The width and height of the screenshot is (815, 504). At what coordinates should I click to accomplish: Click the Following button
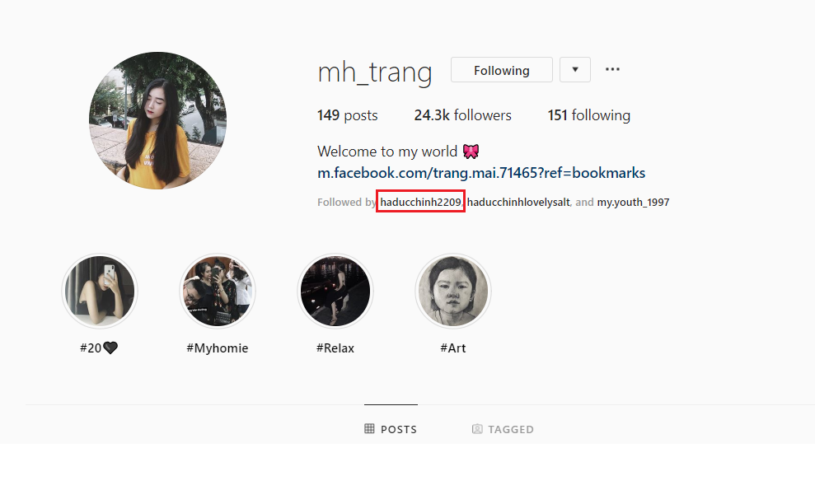[x=502, y=70]
